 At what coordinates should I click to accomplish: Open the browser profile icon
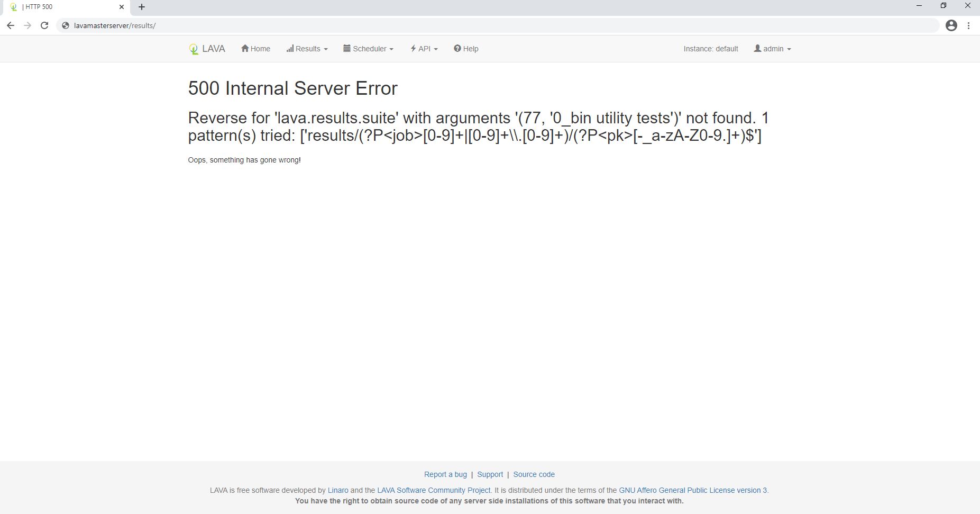(x=951, y=25)
